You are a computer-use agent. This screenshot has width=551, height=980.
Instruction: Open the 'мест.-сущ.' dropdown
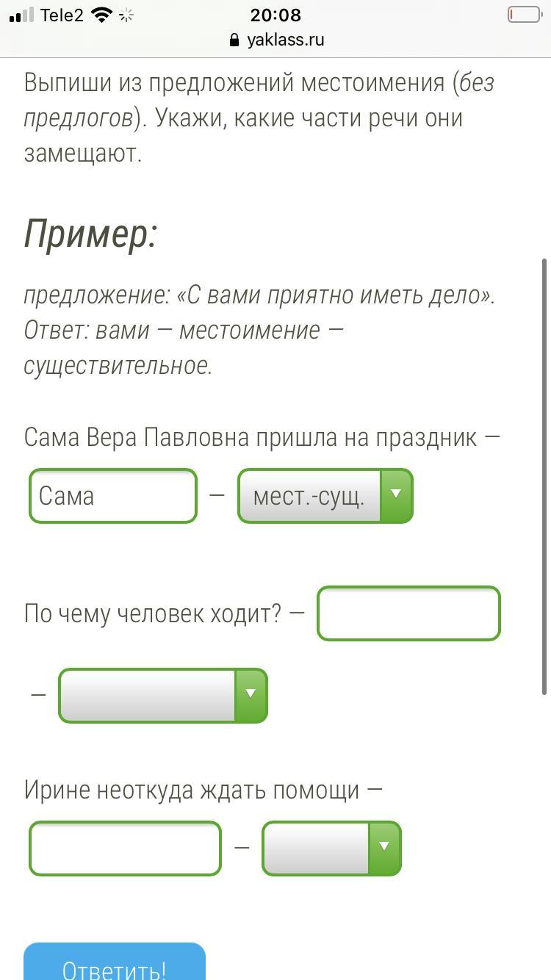pos(325,496)
